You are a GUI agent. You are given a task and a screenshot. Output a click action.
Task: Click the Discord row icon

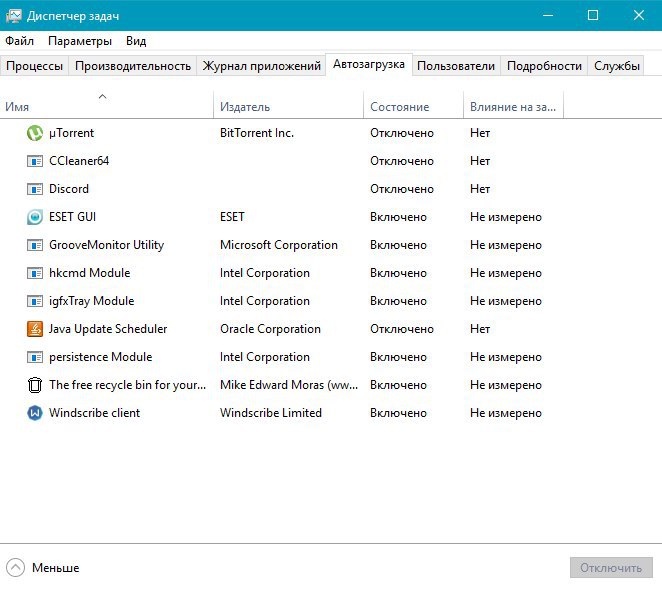coord(35,189)
